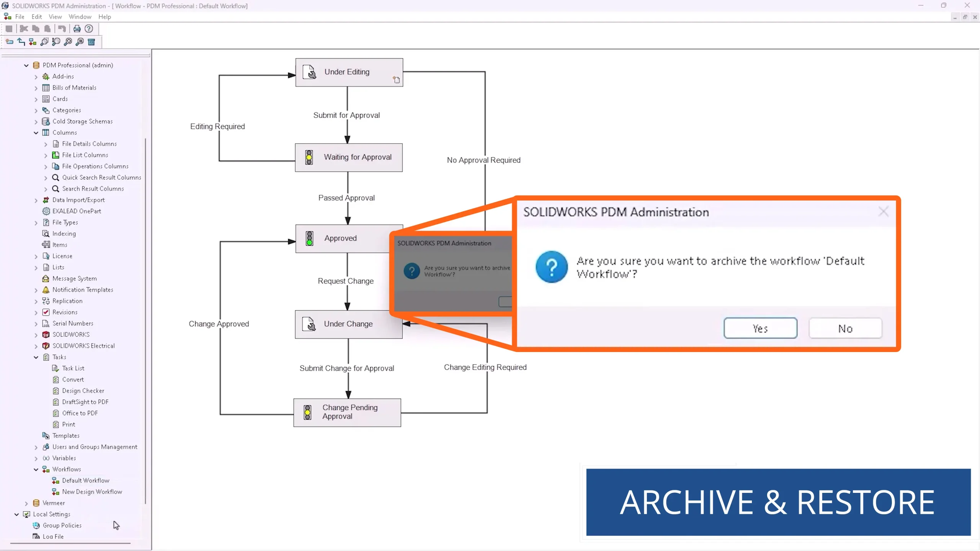Open the Data Import/Export node icon

coord(46,200)
